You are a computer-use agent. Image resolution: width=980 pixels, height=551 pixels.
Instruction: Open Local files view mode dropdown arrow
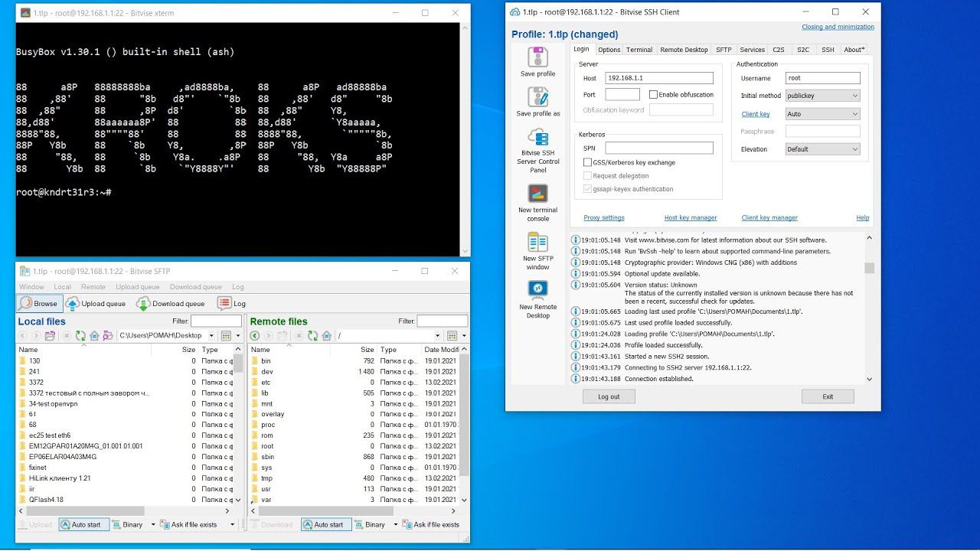pyautogui.click(x=237, y=335)
